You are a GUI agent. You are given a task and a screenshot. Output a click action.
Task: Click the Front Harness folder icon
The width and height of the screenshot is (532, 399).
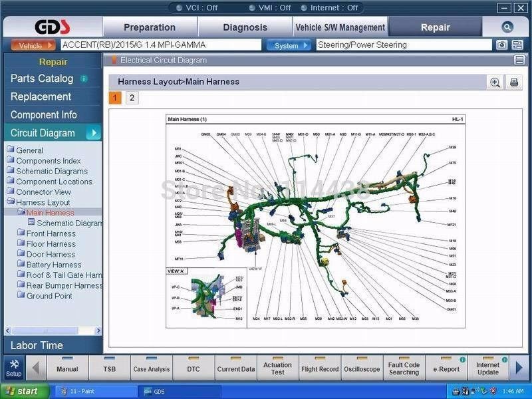[x=21, y=233]
